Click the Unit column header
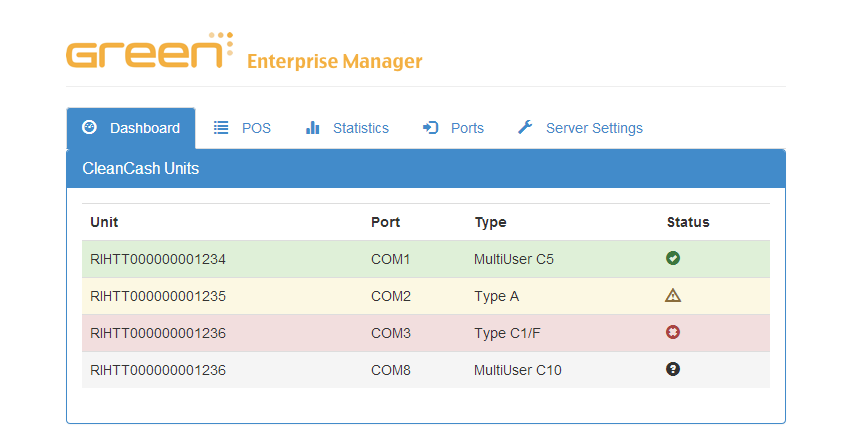Viewport: 844px width, 440px height. [x=104, y=222]
